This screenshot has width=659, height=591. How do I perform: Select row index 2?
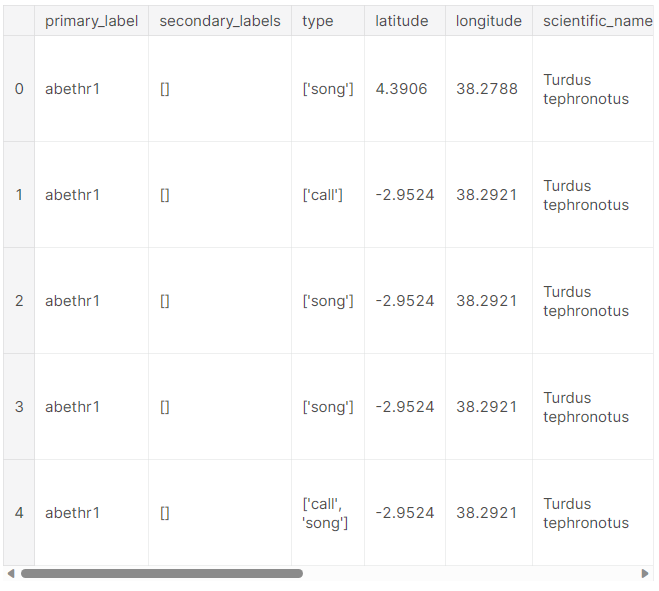pyautogui.click(x=19, y=301)
